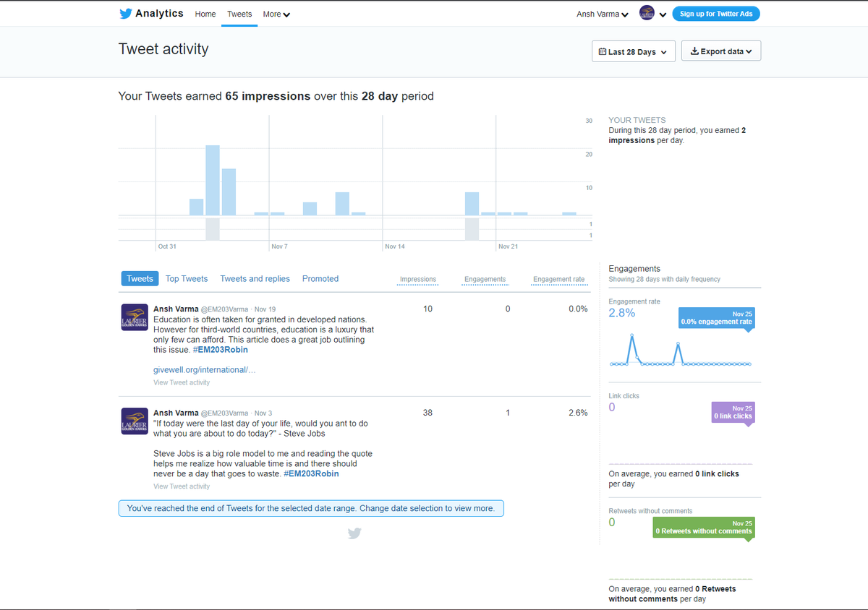
Task: Click Laurier avatar on Nov 3 tweet
Action: [x=134, y=421]
